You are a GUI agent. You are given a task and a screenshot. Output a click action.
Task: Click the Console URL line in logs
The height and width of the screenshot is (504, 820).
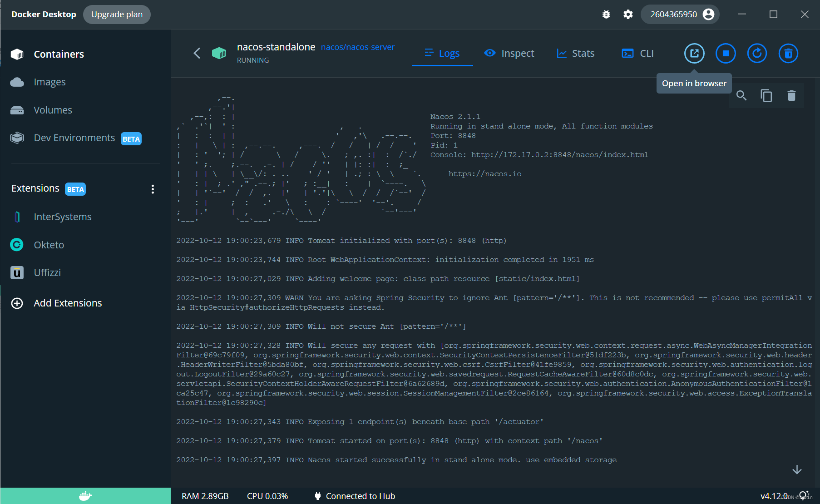click(x=539, y=155)
